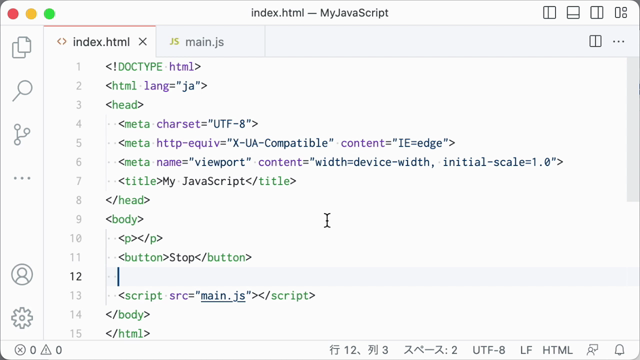Click the editor vertical scrollbar
The height and width of the screenshot is (360, 640).
pos(633,130)
